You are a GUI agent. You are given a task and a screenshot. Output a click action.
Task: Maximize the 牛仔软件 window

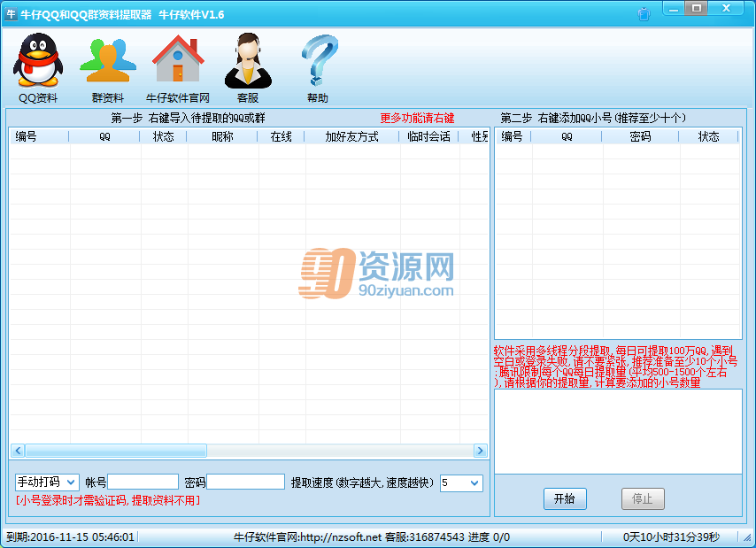(x=696, y=9)
